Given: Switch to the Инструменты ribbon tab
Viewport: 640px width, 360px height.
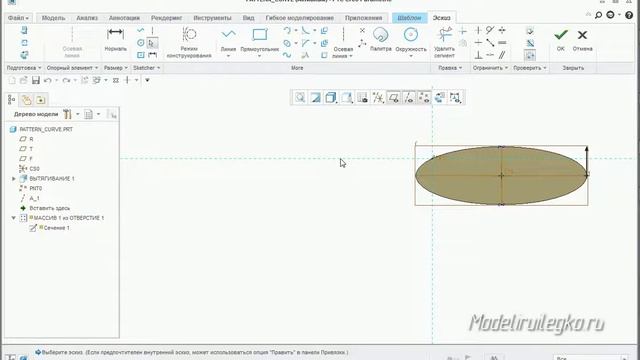Looking at the screenshot, I should click(x=212, y=18).
